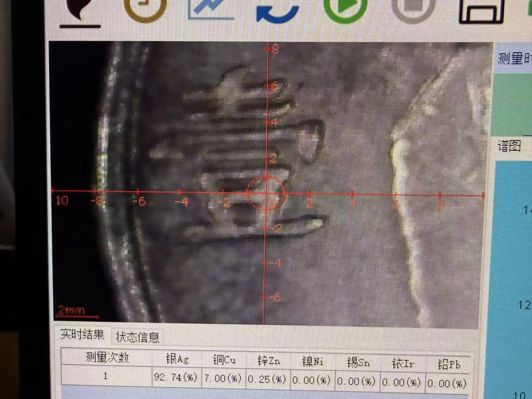
Task: Click the 谱图 spectrum panel label
Action: [509, 145]
